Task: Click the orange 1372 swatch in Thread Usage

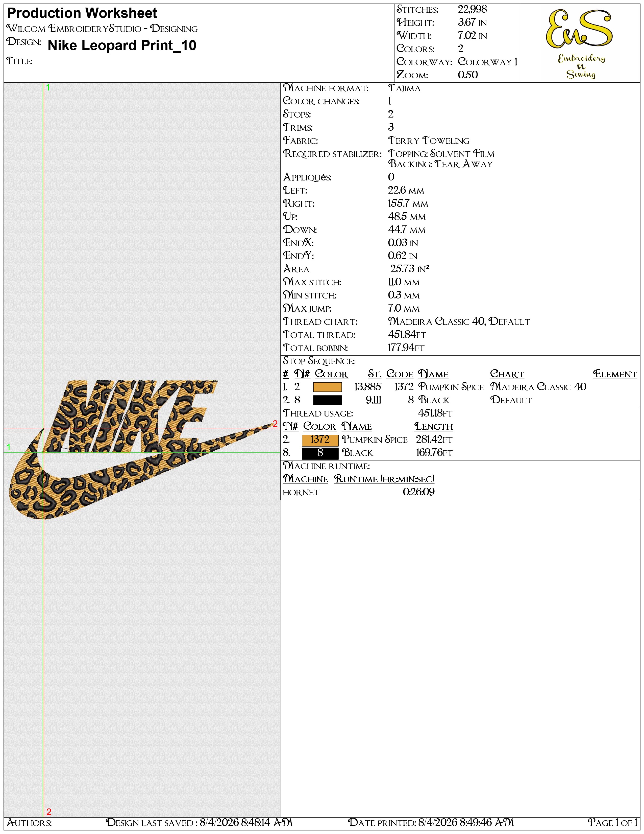Action: [320, 440]
